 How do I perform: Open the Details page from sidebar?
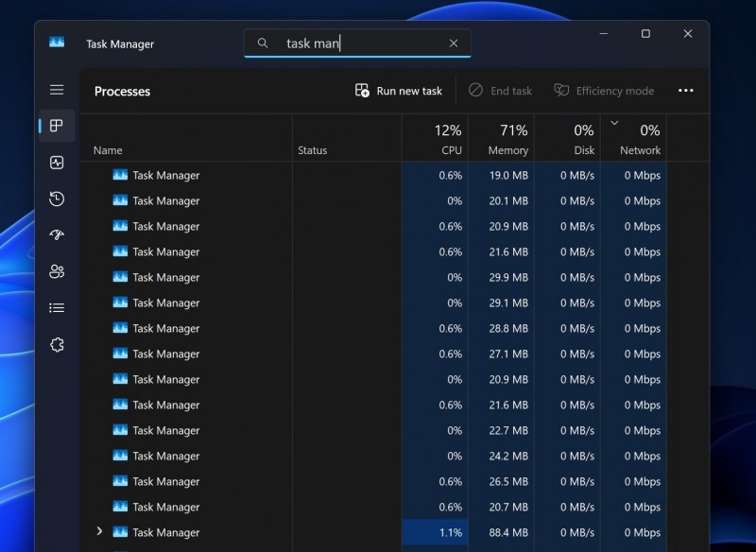(57, 307)
